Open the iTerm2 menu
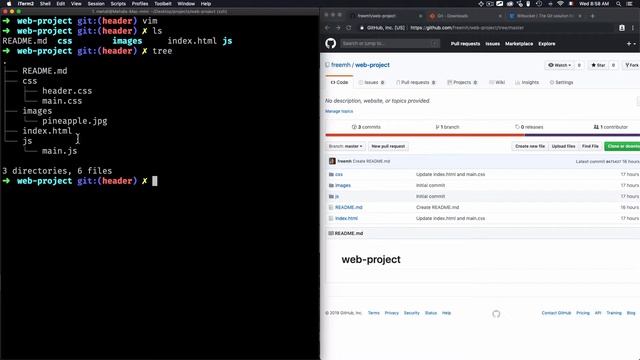Image resolution: width=640 pixels, height=360 pixels. [26, 4]
